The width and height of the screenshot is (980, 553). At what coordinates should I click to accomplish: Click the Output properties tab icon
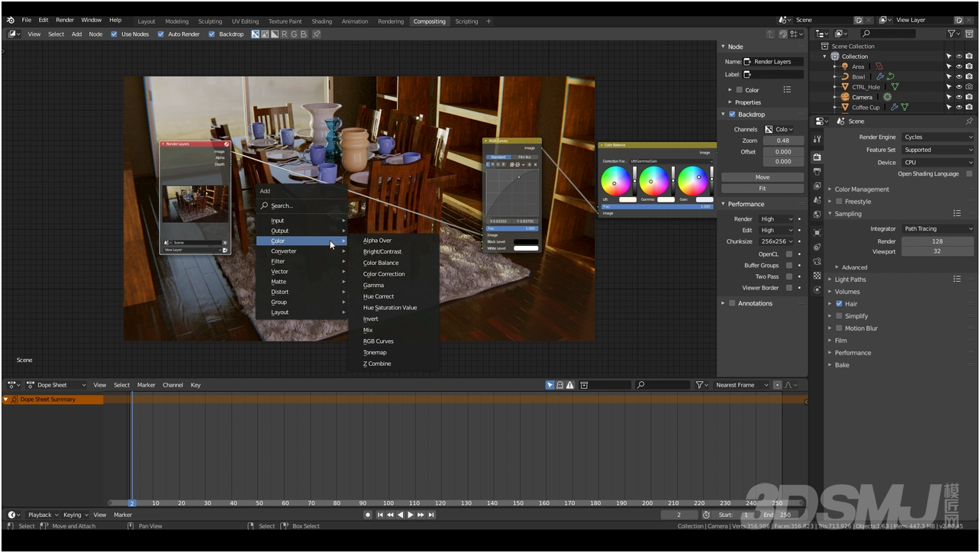(817, 171)
